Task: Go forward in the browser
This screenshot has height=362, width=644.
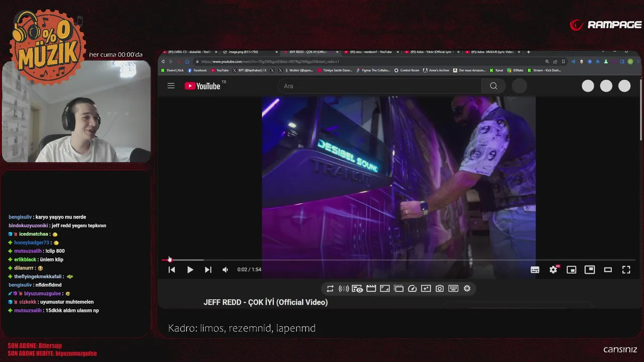Action: [171, 61]
